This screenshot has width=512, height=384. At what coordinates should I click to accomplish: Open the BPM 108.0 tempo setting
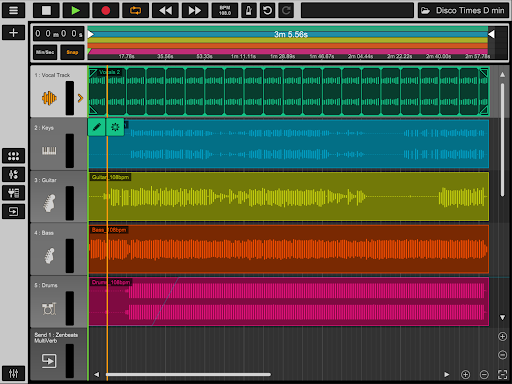click(x=225, y=10)
